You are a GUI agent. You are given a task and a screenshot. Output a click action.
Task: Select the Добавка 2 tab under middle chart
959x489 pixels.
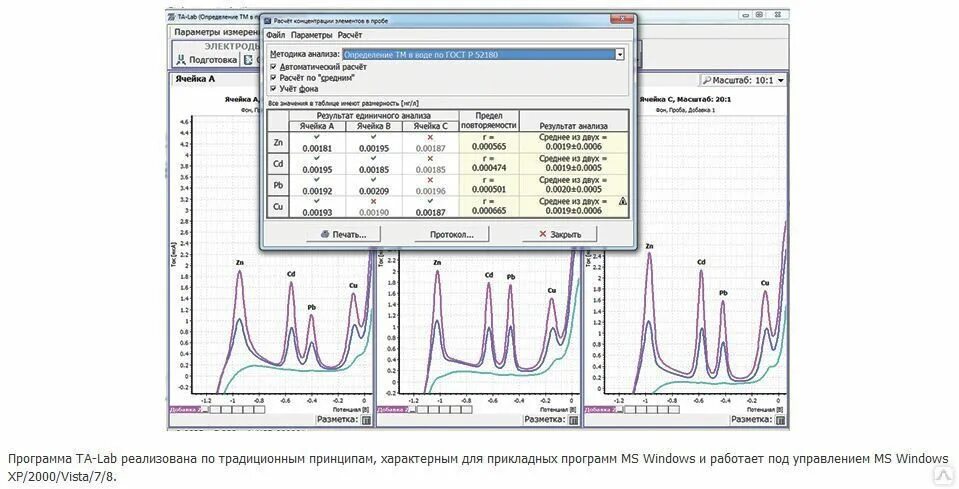pyautogui.click(x=393, y=410)
